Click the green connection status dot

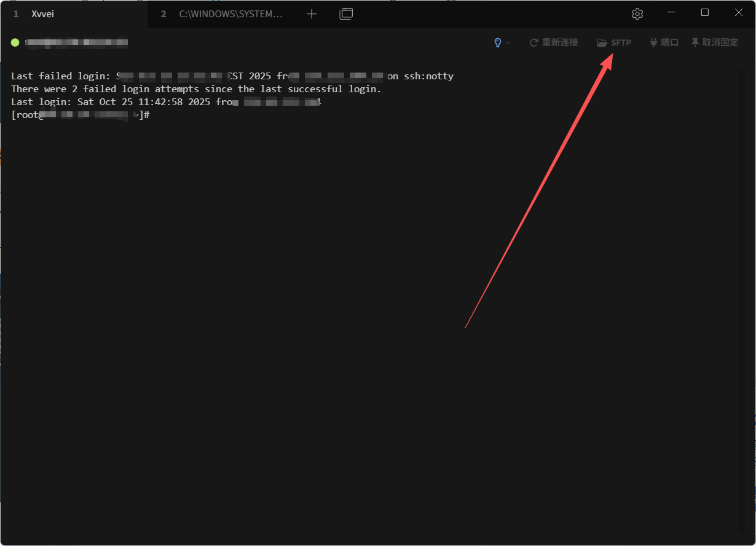15,42
